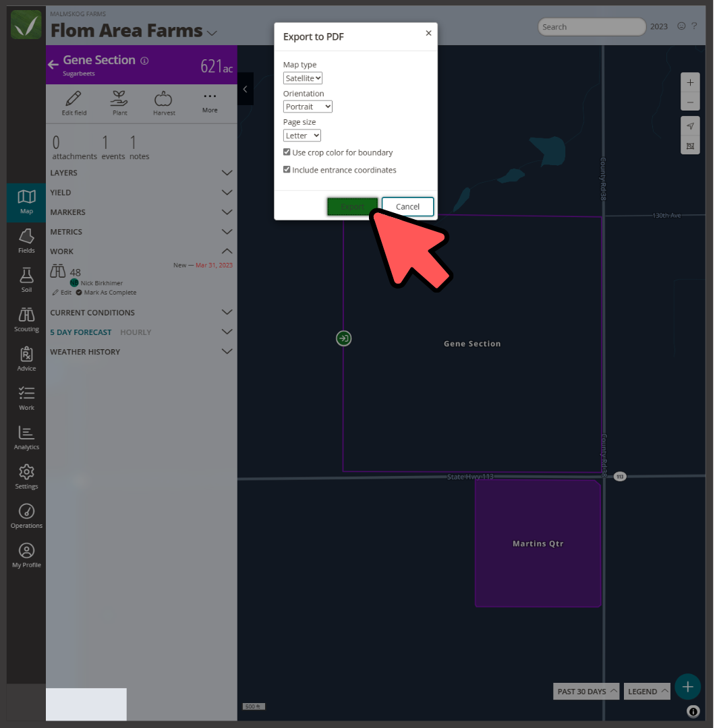Image resolution: width=715 pixels, height=728 pixels.
Task: Disable Include entrance coordinates
Action: click(287, 169)
